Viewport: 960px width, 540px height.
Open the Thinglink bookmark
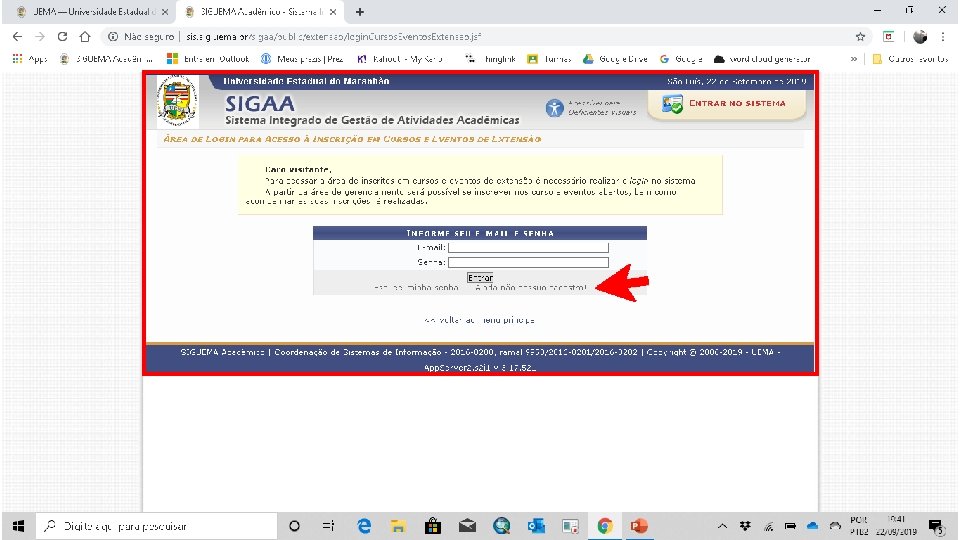(x=490, y=59)
